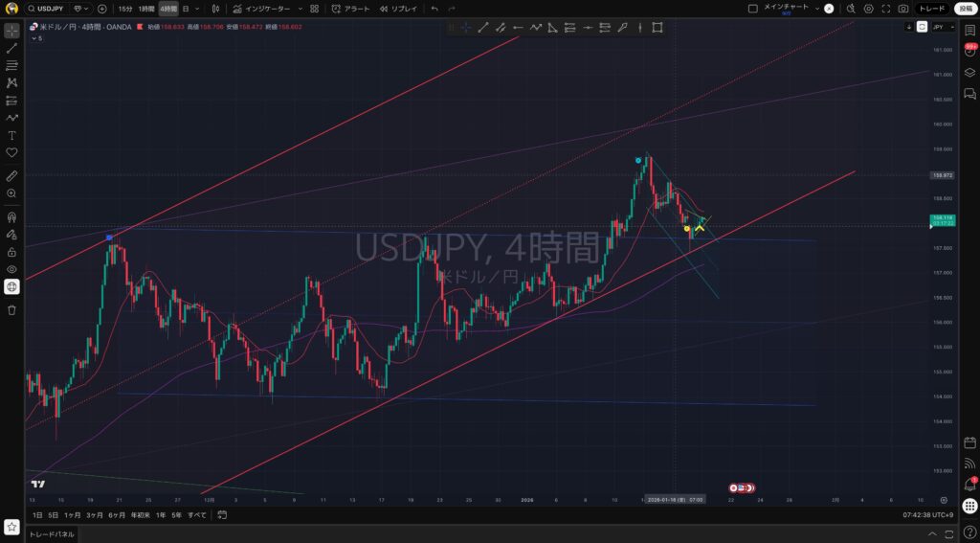This screenshot has height=543, width=980.
Task: Open the インジケーター indicators dialog
Action: tap(261, 9)
